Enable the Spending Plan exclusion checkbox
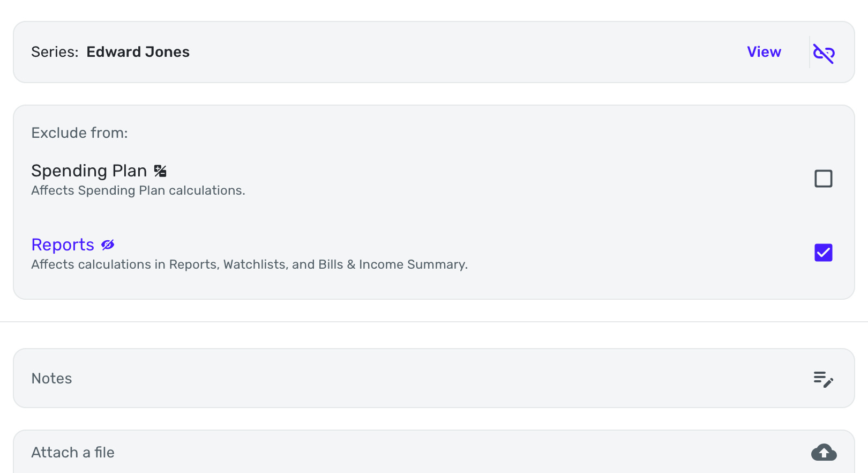 pos(824,179)
